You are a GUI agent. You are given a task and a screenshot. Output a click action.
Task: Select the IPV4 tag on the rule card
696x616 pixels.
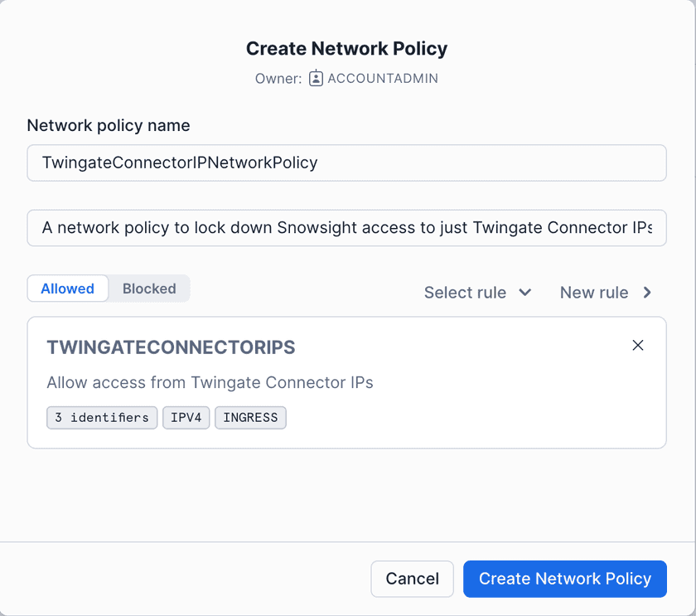(x=186, y=417)
